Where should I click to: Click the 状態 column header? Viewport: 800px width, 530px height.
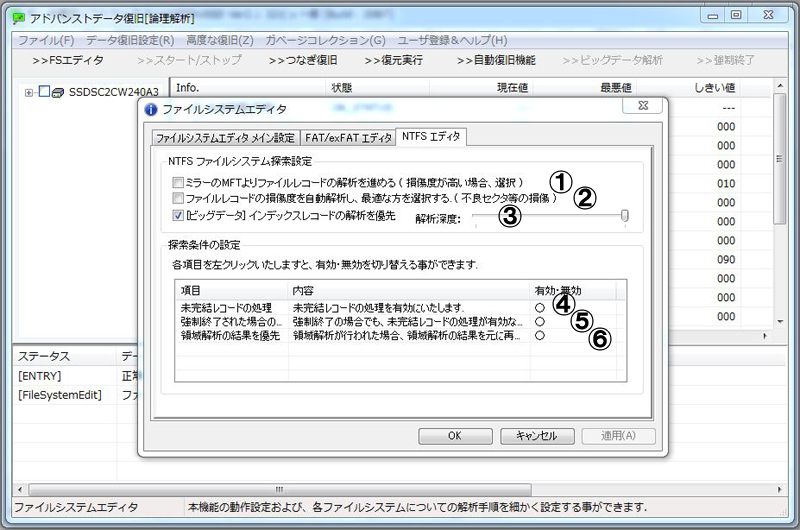[x=378, y=88]
